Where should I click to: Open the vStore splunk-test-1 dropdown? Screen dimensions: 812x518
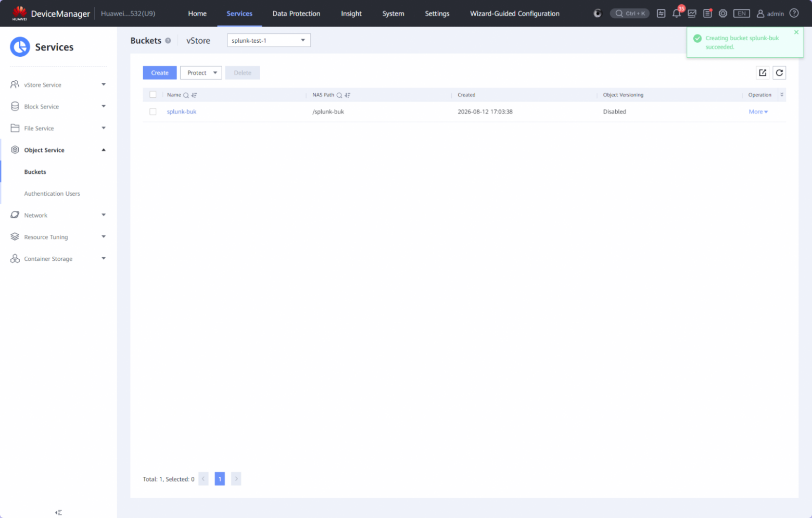[x=269, y=40]
